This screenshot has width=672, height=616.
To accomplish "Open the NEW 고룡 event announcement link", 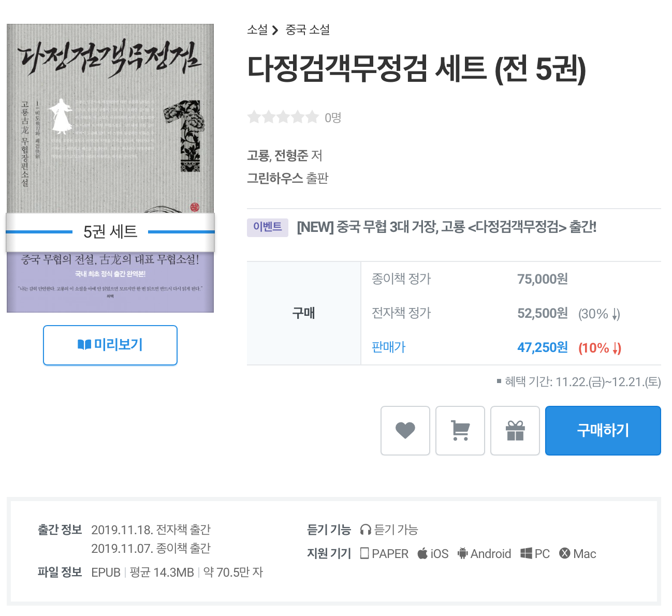I will pyautogui.click(x=446, y=227).
